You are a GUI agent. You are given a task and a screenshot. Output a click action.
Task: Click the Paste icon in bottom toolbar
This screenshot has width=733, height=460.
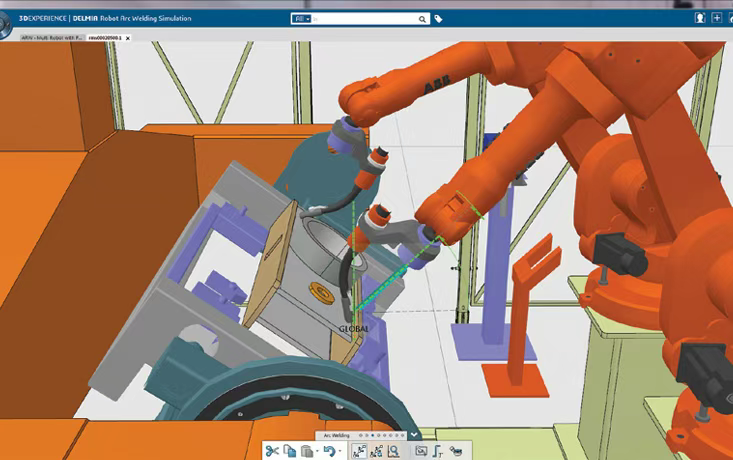[307, 452]
